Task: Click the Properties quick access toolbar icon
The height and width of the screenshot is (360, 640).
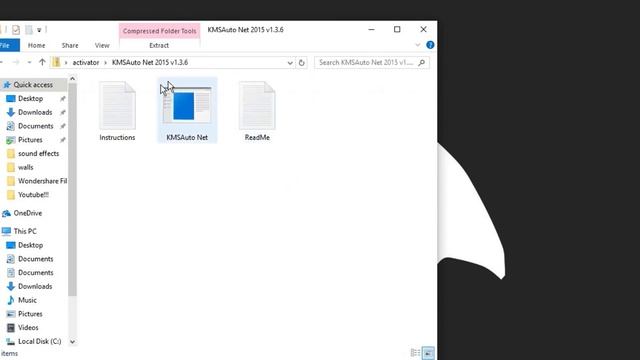Action: point(16,30)
